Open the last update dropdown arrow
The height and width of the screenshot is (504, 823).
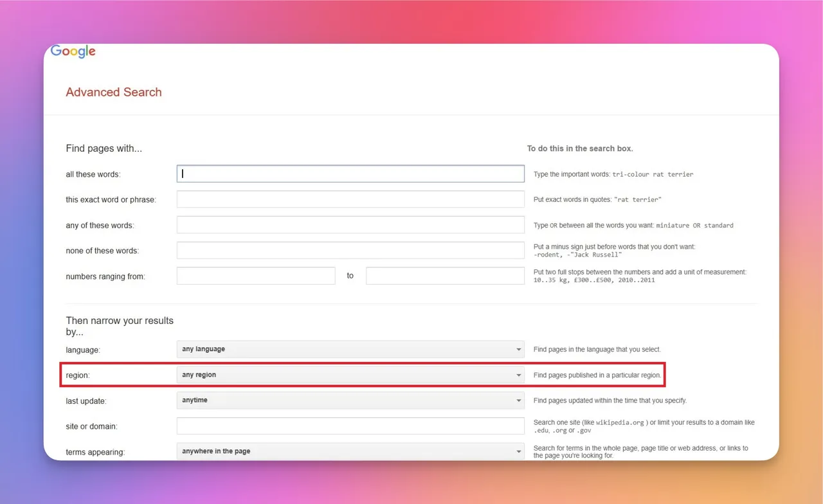(518, 401)
